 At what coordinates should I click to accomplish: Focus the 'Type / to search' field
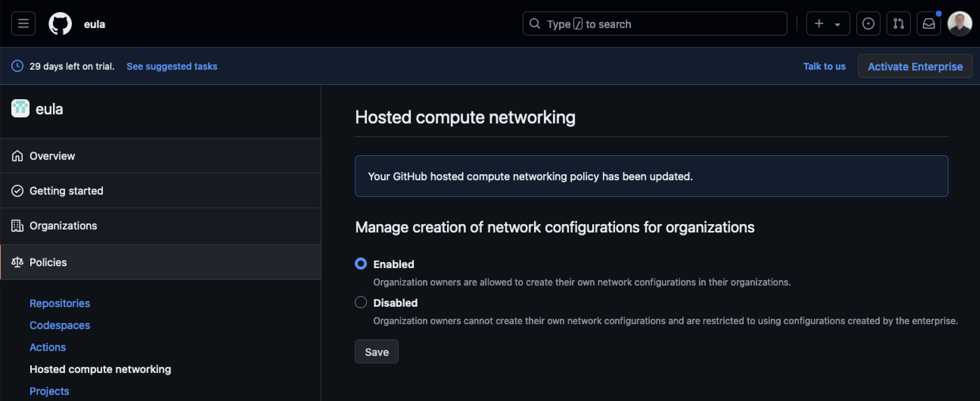click(x=655, y=23)
